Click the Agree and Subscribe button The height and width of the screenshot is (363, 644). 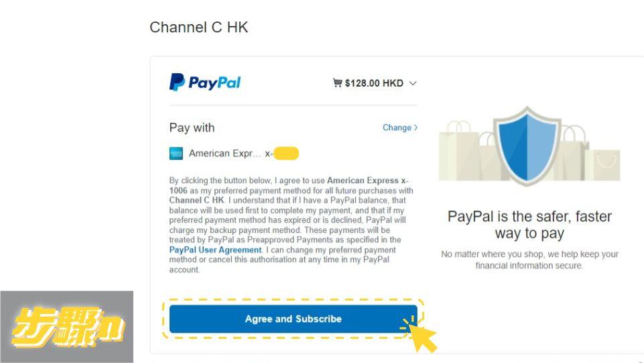(294, 319)
